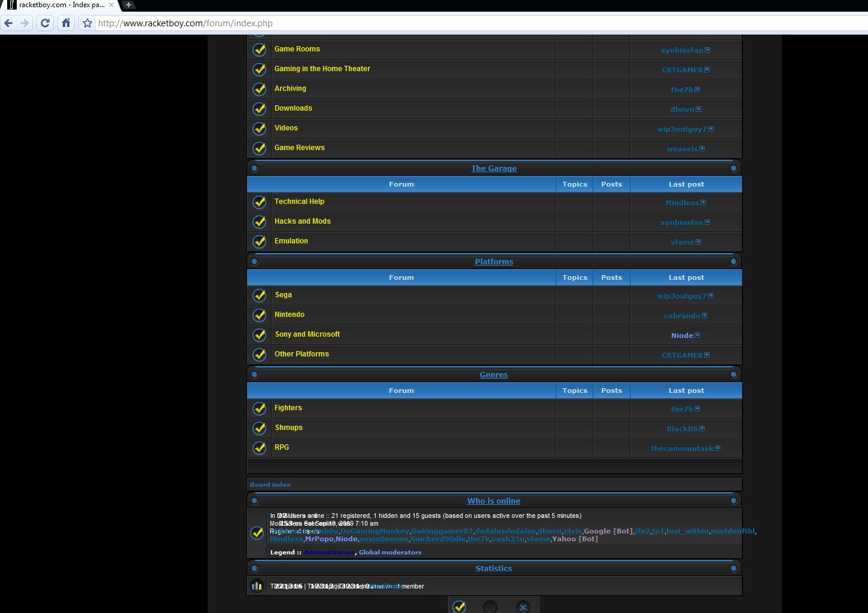Click the Who is online status icon
Image resolution: width=868 pixels, height=613 pixels.
257,532
